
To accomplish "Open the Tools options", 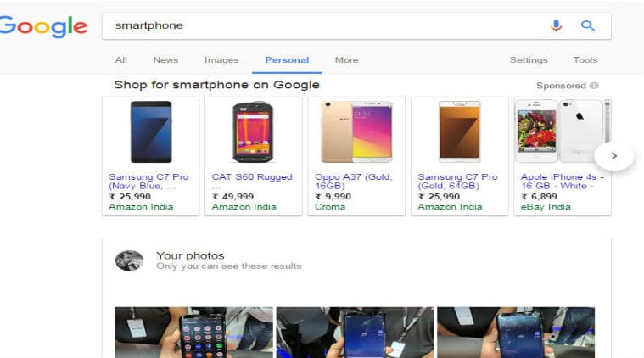I will [585, 60].
